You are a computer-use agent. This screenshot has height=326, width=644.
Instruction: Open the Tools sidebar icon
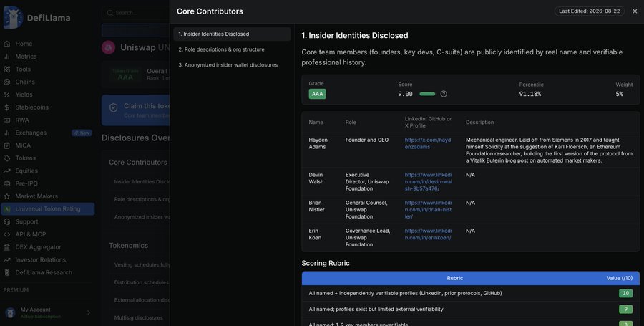pyautogui.click(x=7, y=69)
